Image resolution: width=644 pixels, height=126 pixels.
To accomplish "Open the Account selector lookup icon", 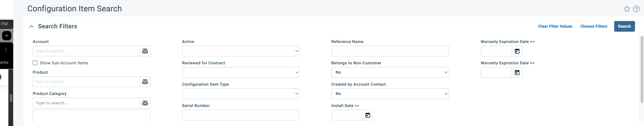I will tap(145, 51).
